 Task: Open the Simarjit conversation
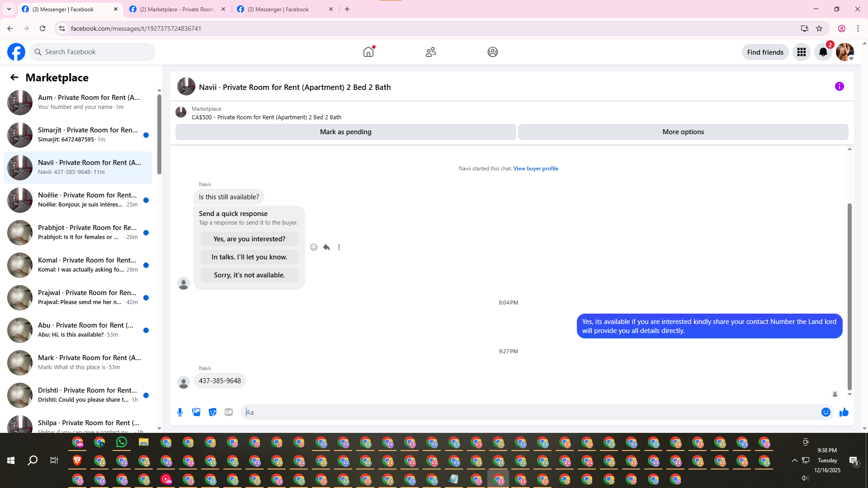[x=78, y=135]
